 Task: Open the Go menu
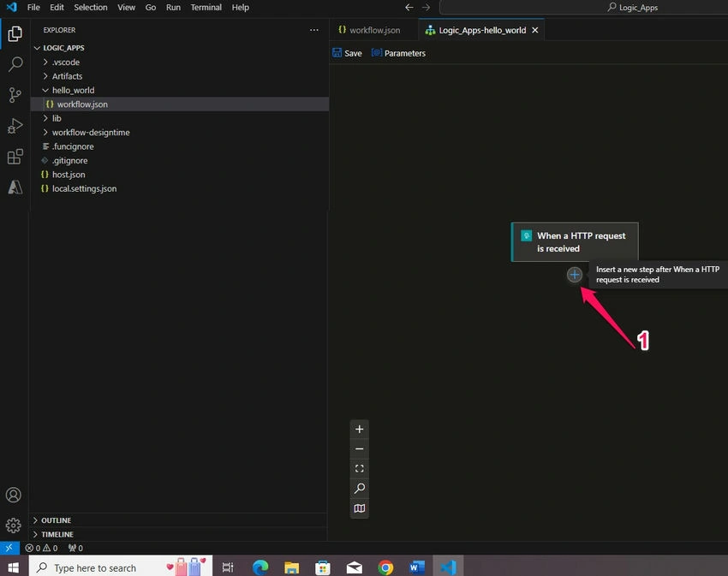(x=151, y=8)
